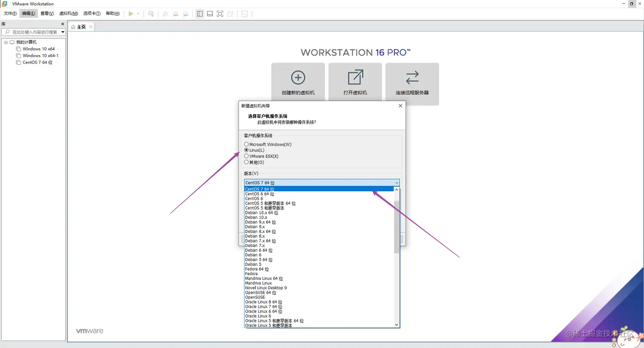Toggle the show library sidebar icon

coord(200,14)
